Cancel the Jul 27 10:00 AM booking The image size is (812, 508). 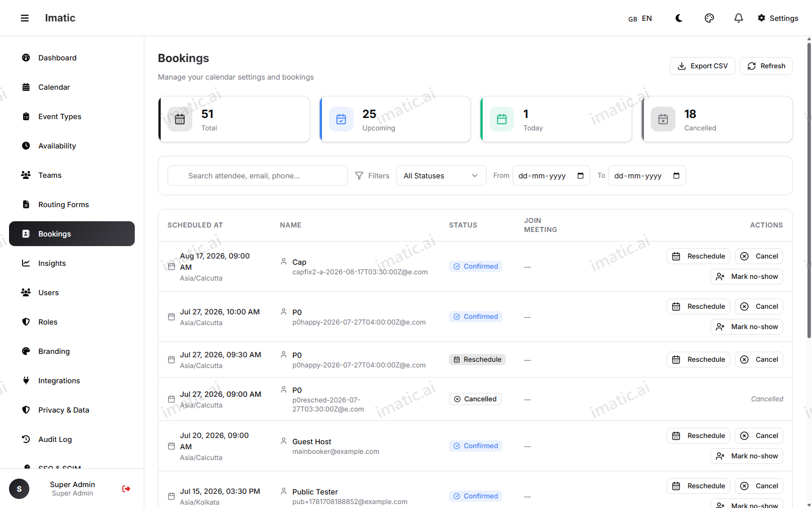(x=759, y=306)
